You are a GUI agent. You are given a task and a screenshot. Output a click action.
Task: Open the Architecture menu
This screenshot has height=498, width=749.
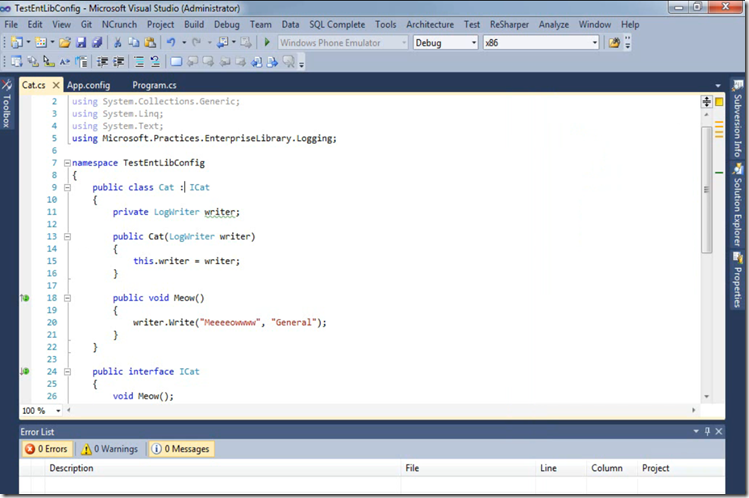[430, 24]
